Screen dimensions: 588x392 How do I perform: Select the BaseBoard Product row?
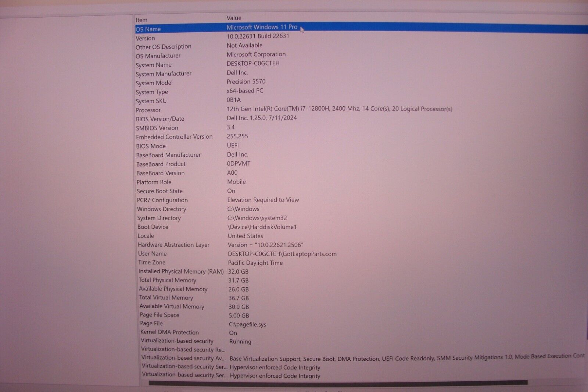pos(361,164)
